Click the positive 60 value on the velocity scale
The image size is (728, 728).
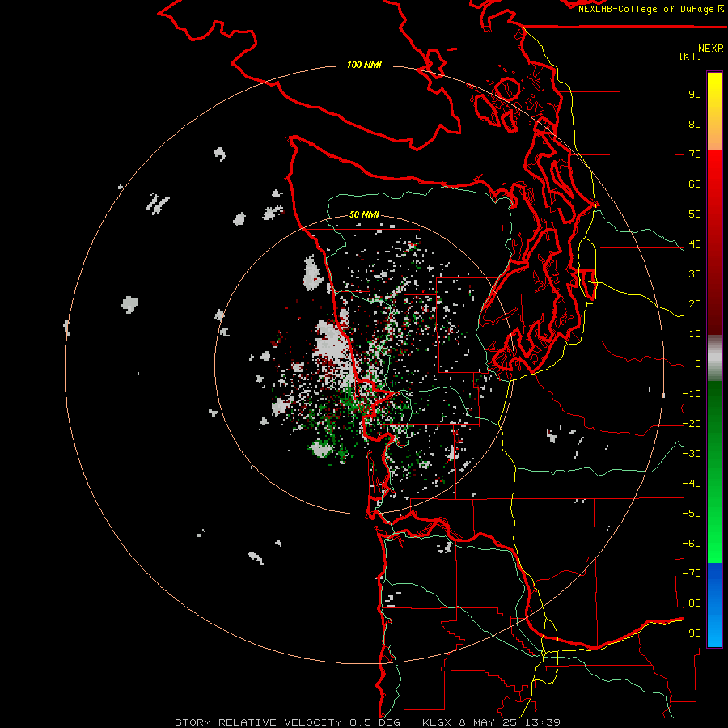point(695,184)
